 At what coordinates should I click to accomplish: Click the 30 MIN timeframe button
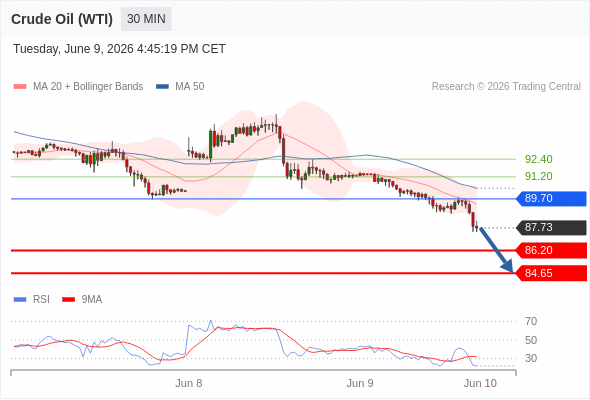(146, 19)
